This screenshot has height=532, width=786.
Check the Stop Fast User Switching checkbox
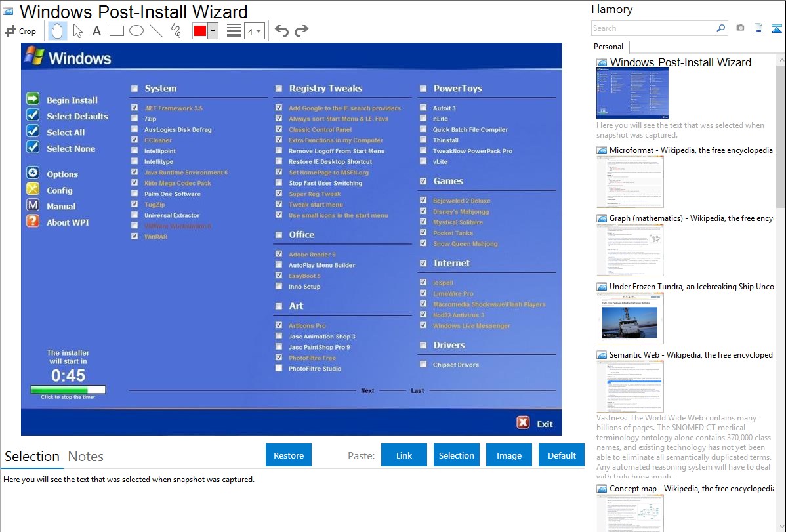tap(279, 182)
